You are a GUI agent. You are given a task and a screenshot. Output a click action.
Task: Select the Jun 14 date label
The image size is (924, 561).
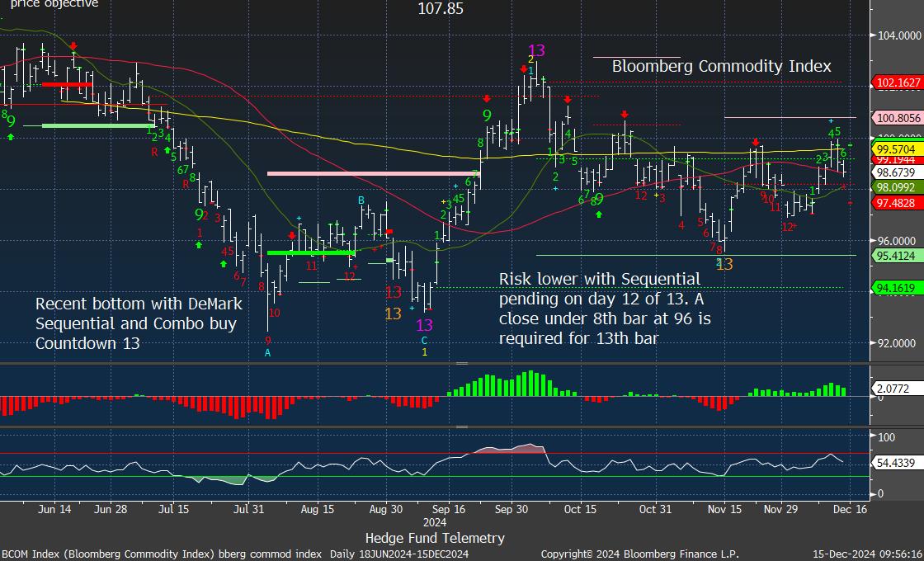[x=54, y=509]
